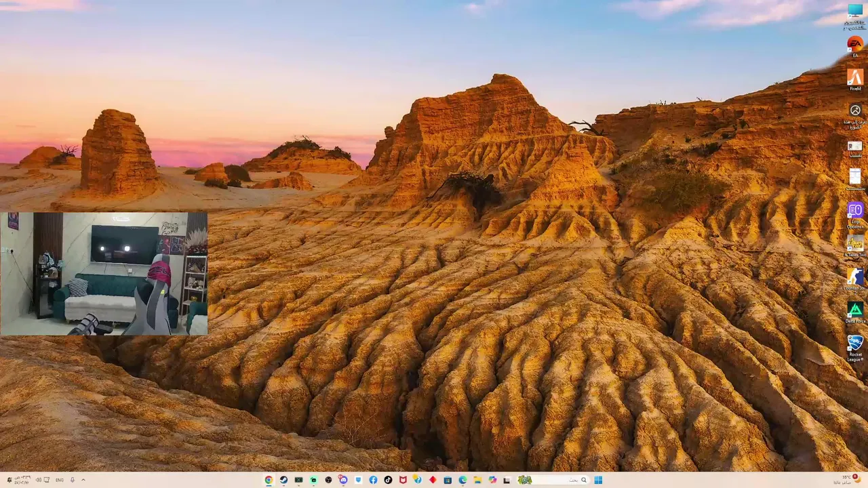
Task: Click the taskbar search box
Action: click(553, 480)
